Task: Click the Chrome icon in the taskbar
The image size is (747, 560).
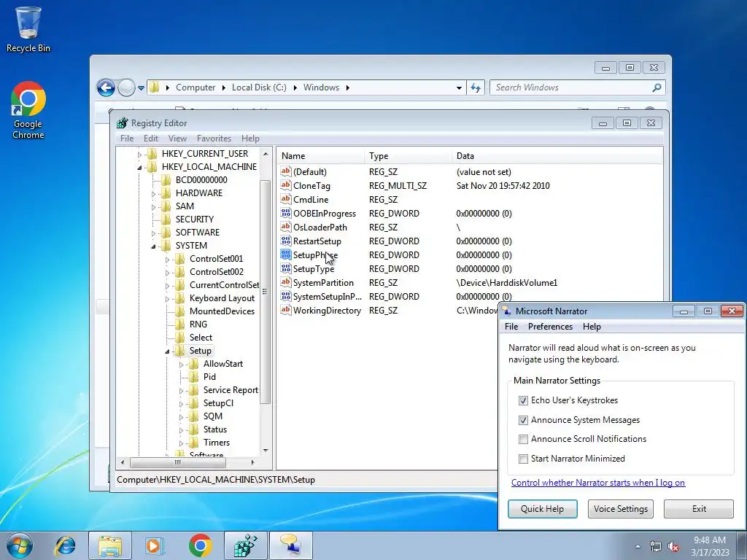Action: pyautogui.click(x=200, y=545)
